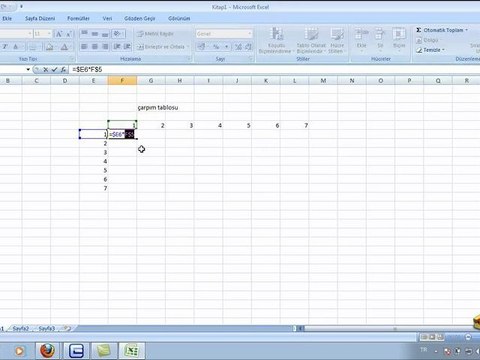Open Insert Function (fx) dialog
The height and width of the screenshot is (360, 480).
coord(63,69)
